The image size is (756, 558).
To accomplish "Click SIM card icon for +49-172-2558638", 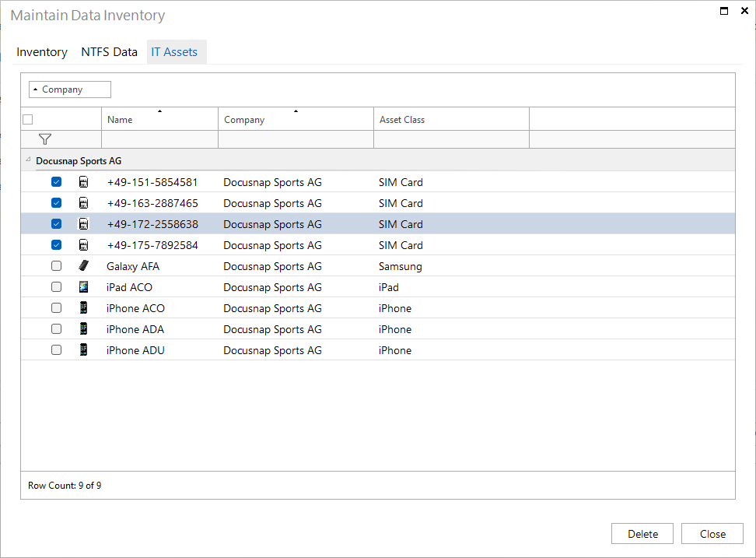I will pyautogui.click(x=83, y=224).
